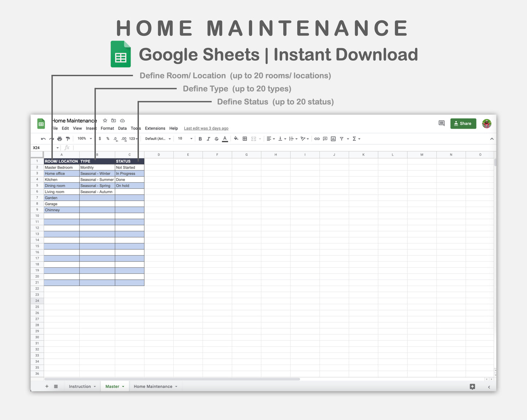The image size is (527, 420).
Task: Open the Borders tool
Action: pyautogui.click(x=244, y=139)
